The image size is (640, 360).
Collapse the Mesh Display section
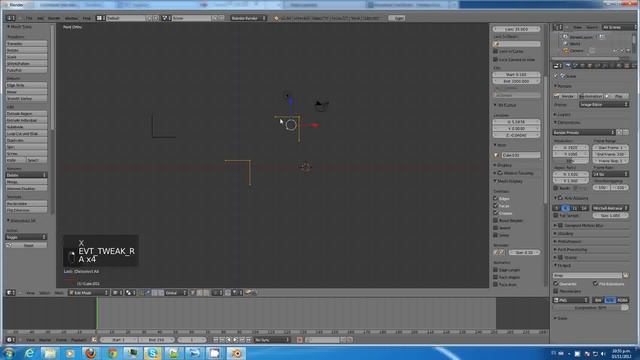(x=509, y=181)
